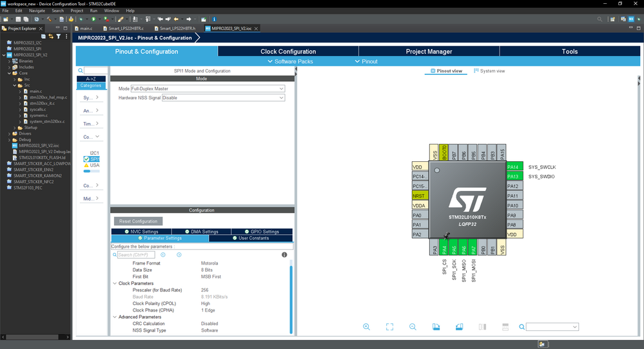Collapse Clock Parameters group

pos(115,283)
